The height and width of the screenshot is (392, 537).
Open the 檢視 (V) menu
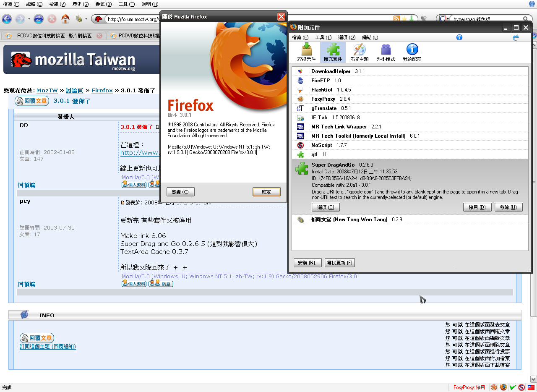[x=57, y=4]
